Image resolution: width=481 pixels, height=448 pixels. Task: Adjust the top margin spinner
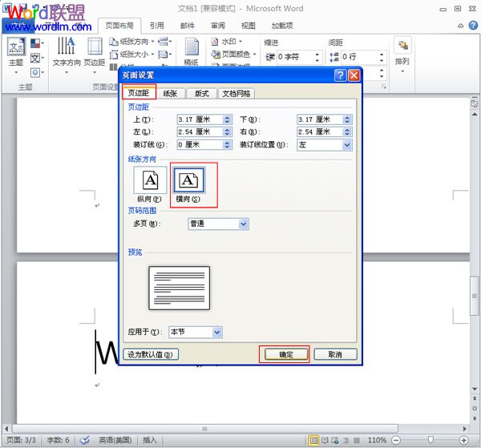227,119
